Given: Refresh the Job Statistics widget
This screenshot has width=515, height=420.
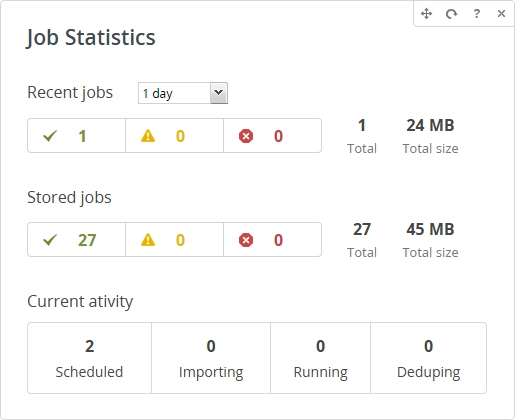Looking at the screenshot, I should point(451,14).
